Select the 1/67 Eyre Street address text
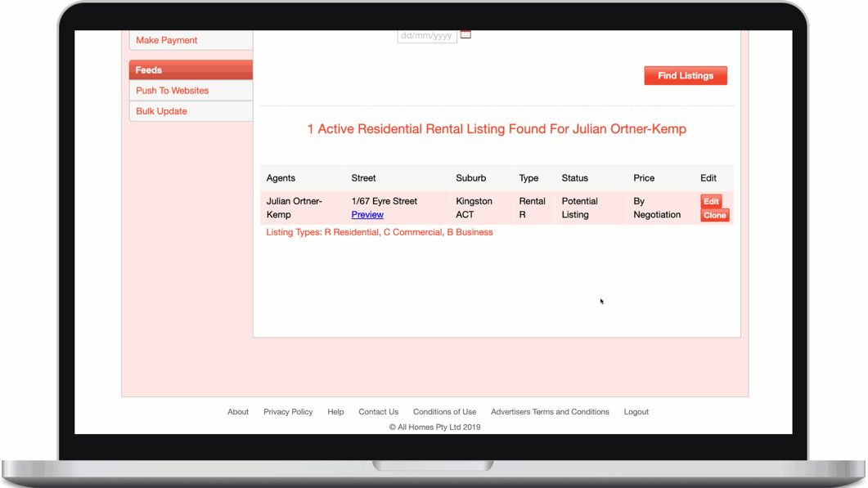 (x=385, y=201)
